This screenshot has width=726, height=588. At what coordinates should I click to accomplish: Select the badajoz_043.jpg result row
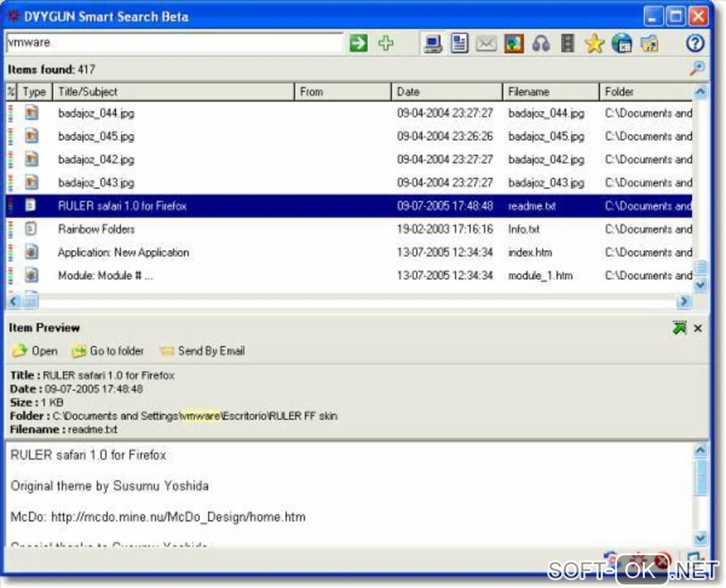pos(349,182)
